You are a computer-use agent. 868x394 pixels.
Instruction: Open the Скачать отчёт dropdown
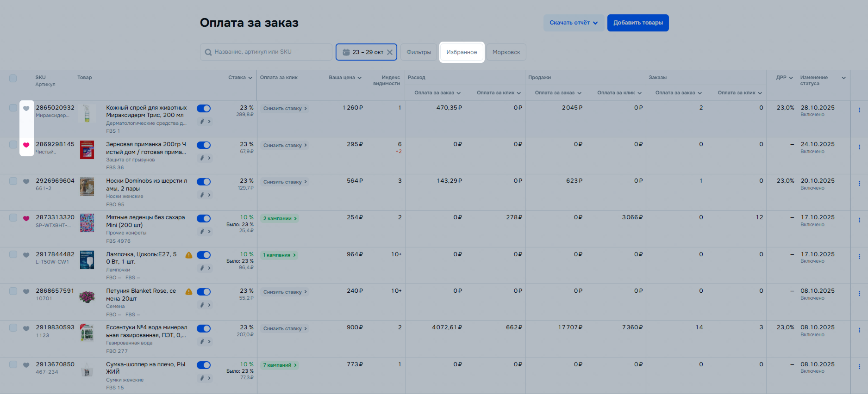[x=574, y=23]
